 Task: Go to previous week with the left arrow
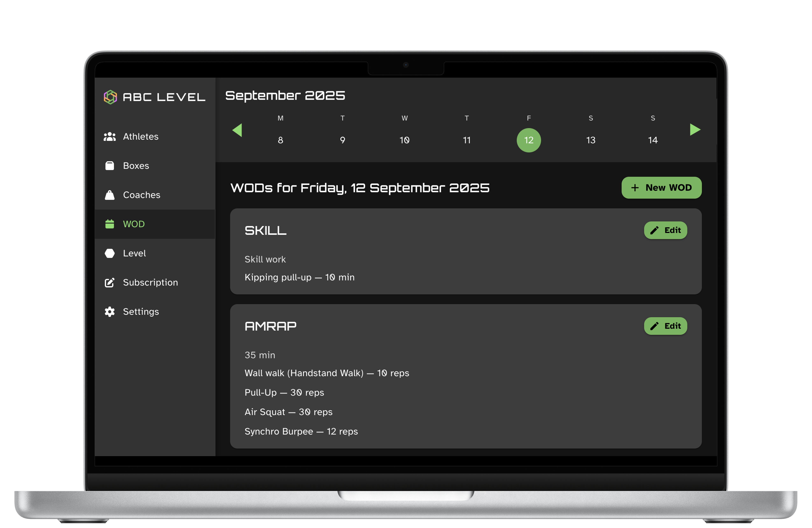(x=238, y=130)
